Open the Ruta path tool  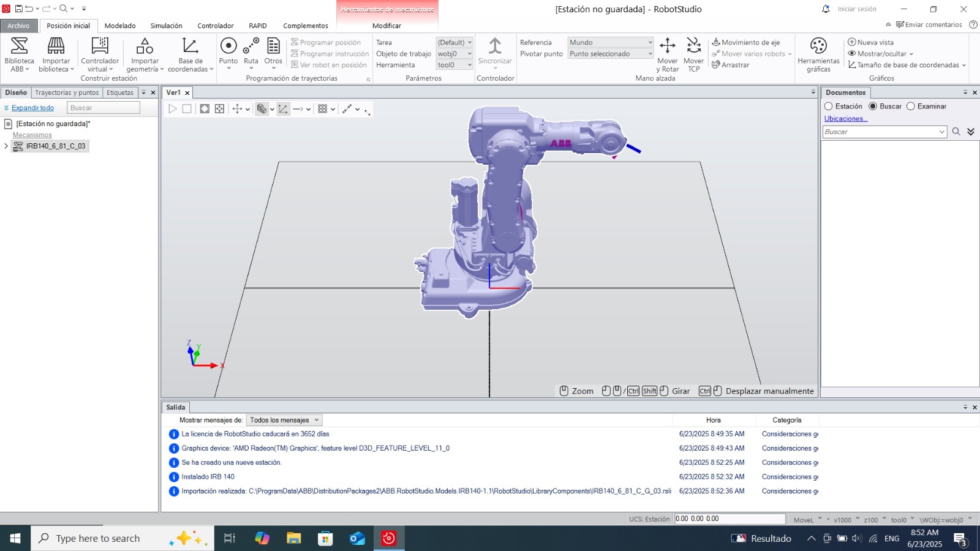point(251,53)
